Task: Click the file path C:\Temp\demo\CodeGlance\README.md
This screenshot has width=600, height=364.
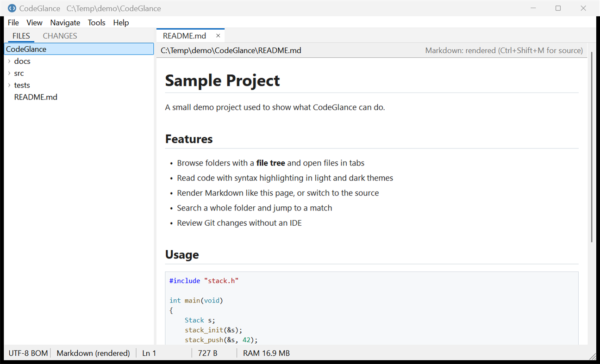Action: [231, 50]
